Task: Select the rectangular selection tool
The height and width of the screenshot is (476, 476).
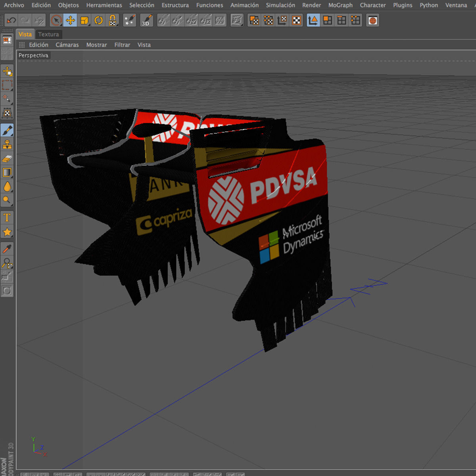Action: 7,85
